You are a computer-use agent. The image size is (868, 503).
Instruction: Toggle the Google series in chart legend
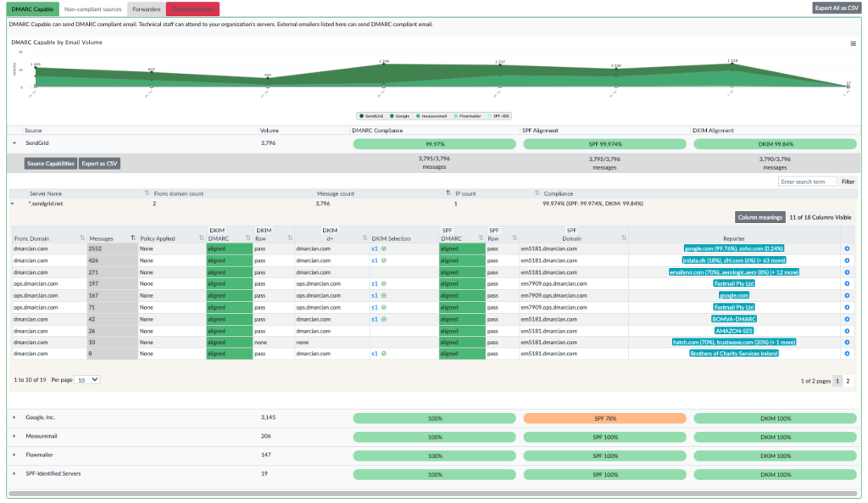tap(400, 116)
